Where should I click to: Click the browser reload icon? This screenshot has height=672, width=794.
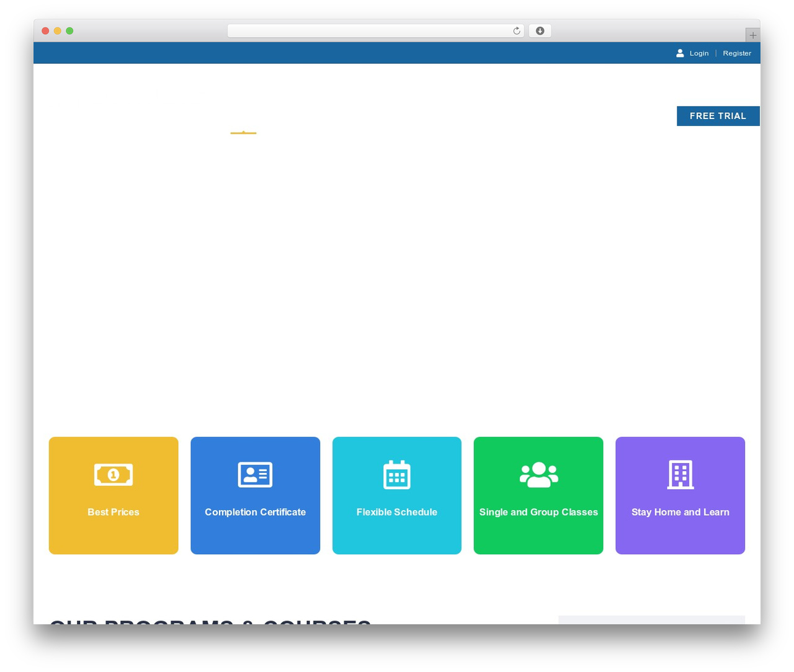517,31
